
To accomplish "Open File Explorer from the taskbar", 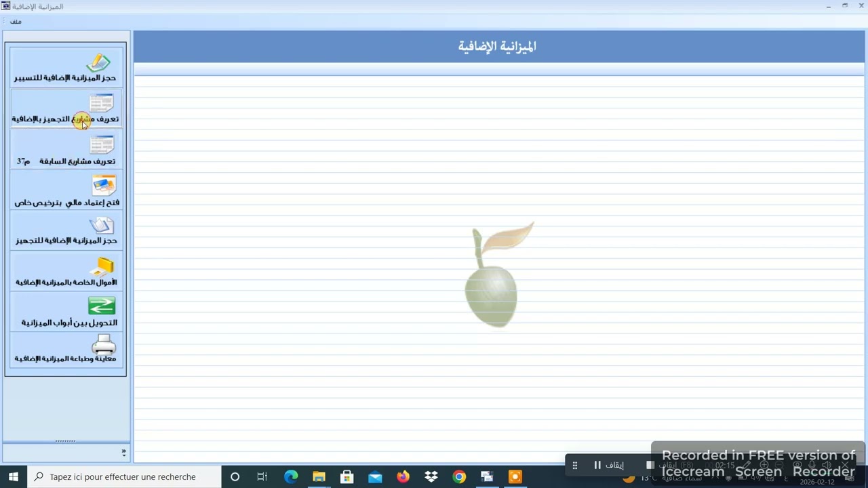I will point(319,477).
